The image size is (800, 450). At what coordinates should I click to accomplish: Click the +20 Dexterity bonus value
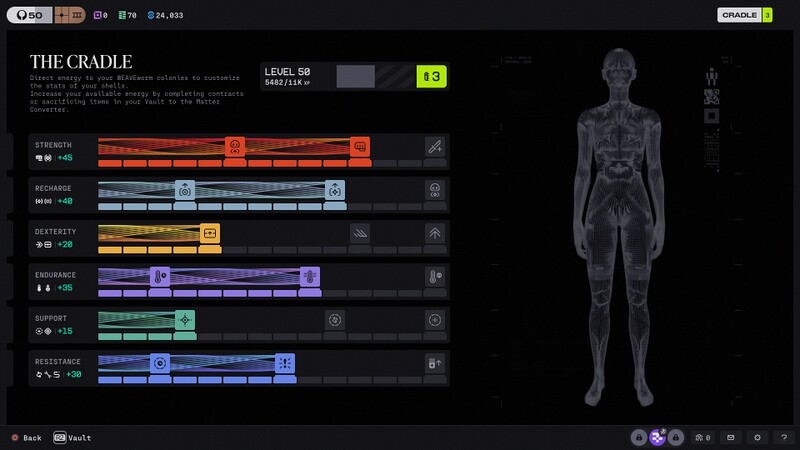tap(65, 245)
